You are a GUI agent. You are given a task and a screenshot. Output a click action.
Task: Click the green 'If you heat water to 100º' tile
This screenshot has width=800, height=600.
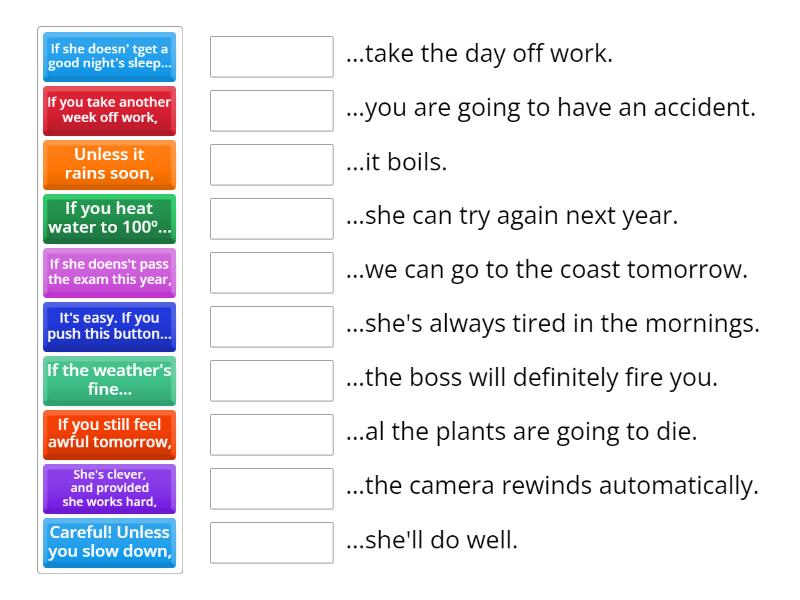tap(110, 219)
